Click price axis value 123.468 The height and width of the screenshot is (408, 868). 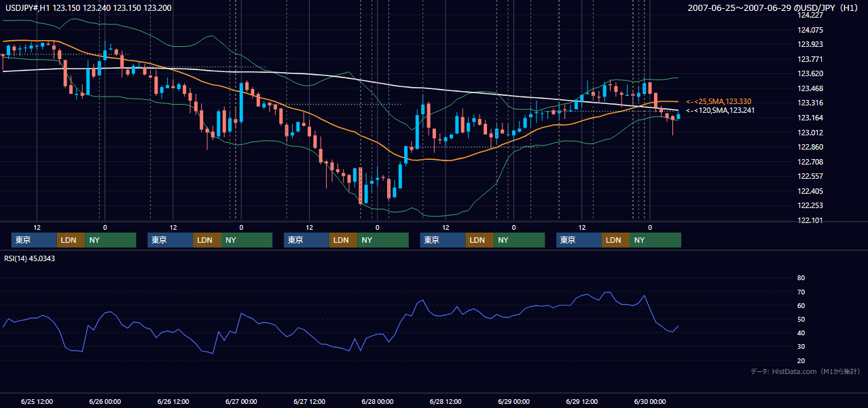[811, 88]
